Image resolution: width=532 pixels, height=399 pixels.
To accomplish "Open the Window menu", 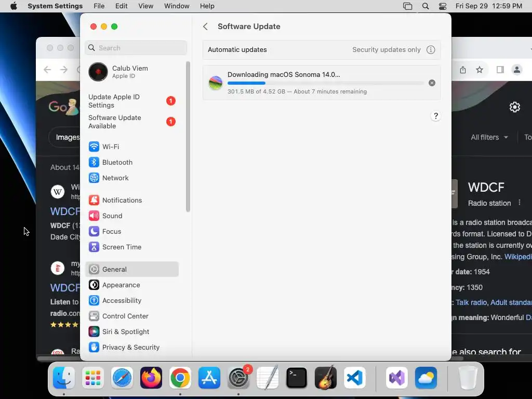I will point(177,6).
